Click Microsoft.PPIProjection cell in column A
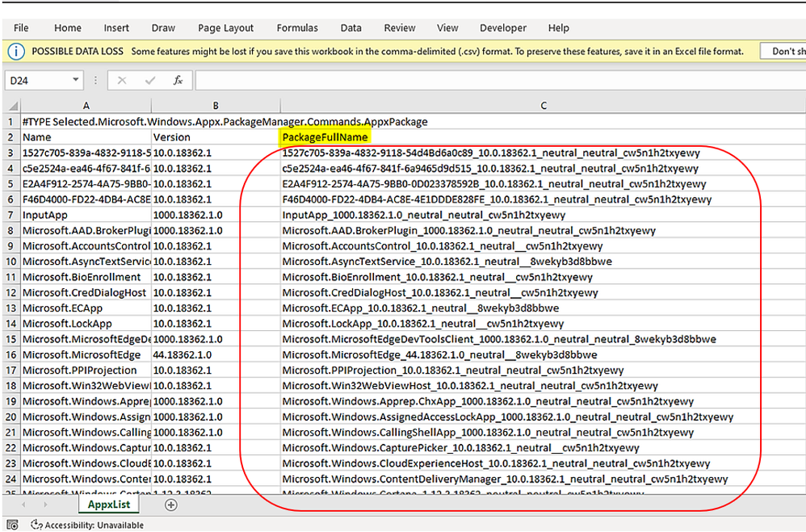Viewport: 806px width, 532px height. tap(86, 370)
